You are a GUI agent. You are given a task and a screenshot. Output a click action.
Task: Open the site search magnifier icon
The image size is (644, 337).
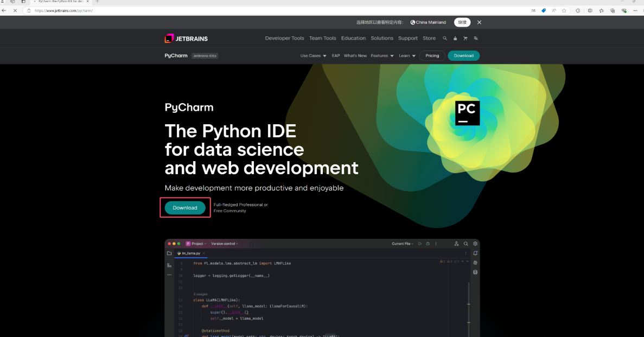point(445,39)
